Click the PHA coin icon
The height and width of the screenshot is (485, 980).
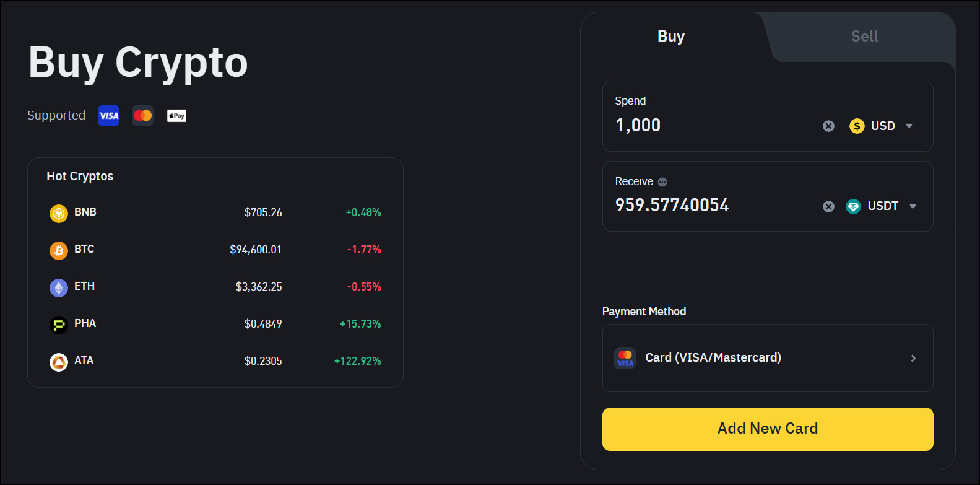59,325
